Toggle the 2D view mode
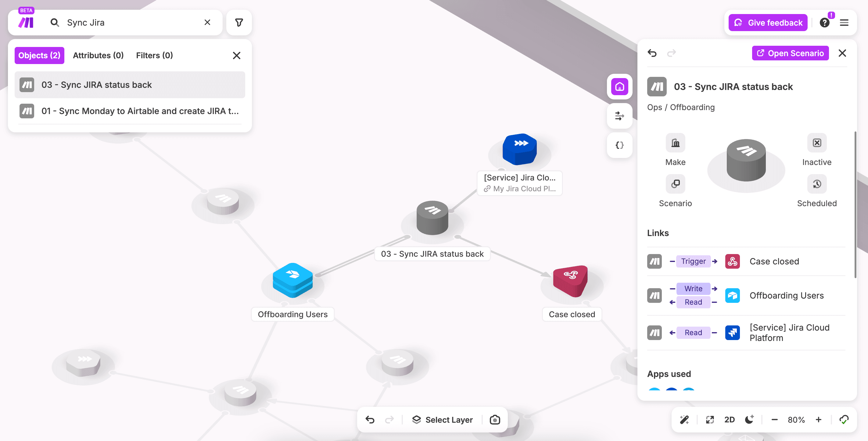Screen dimensions: 868x441 tap(730, 419)
